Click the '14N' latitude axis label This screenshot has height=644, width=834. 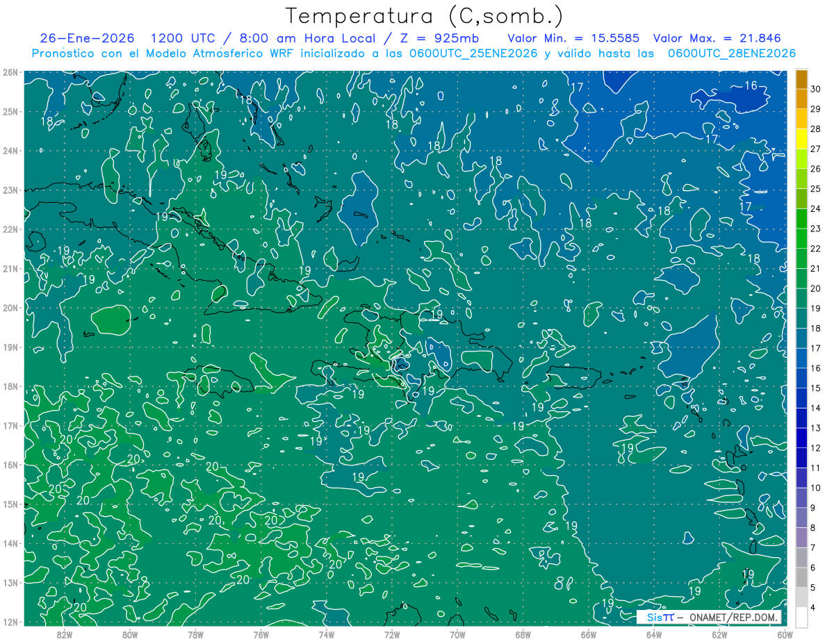click(10, 543)
